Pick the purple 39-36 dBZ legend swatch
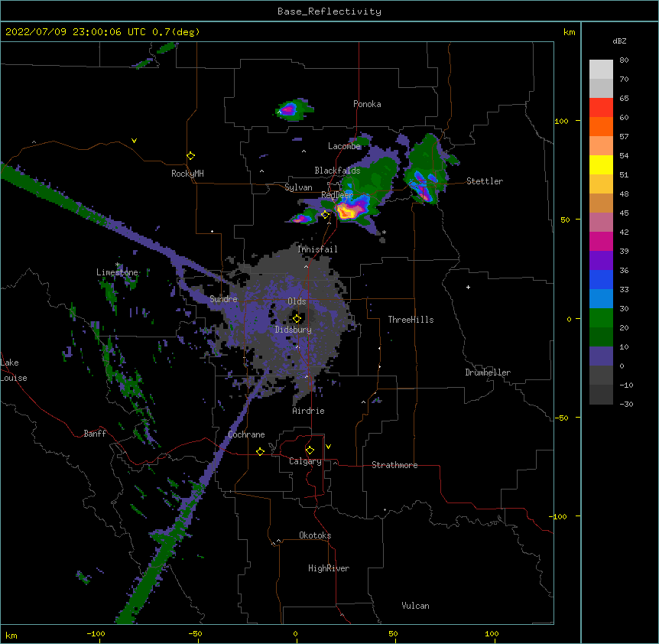659x644 pixels. pos(601,261)
